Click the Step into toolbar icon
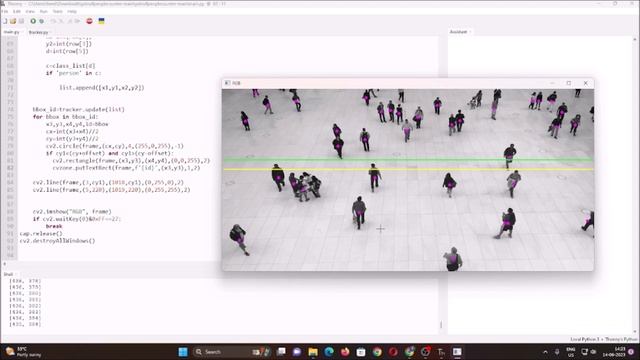The width and height of the screenshot is (640, 360). pos(61,21)
